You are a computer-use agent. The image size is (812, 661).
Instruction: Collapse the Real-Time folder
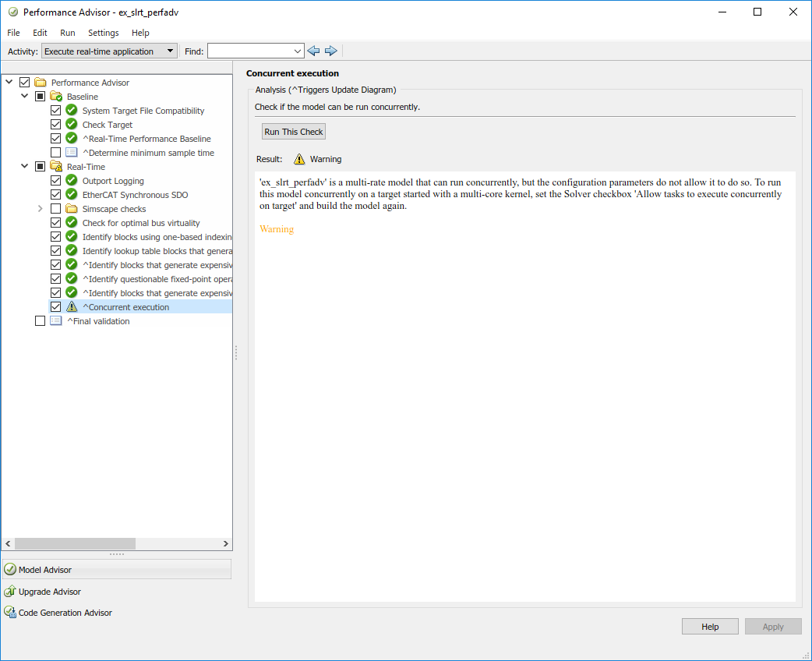pyautogui.click(x=24, y=166)
